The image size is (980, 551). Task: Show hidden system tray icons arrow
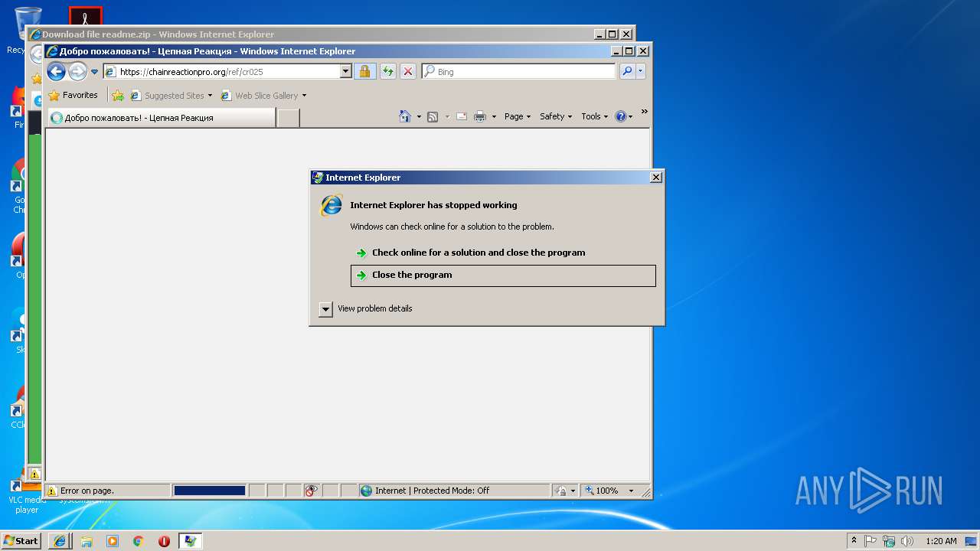pos(854,541)
